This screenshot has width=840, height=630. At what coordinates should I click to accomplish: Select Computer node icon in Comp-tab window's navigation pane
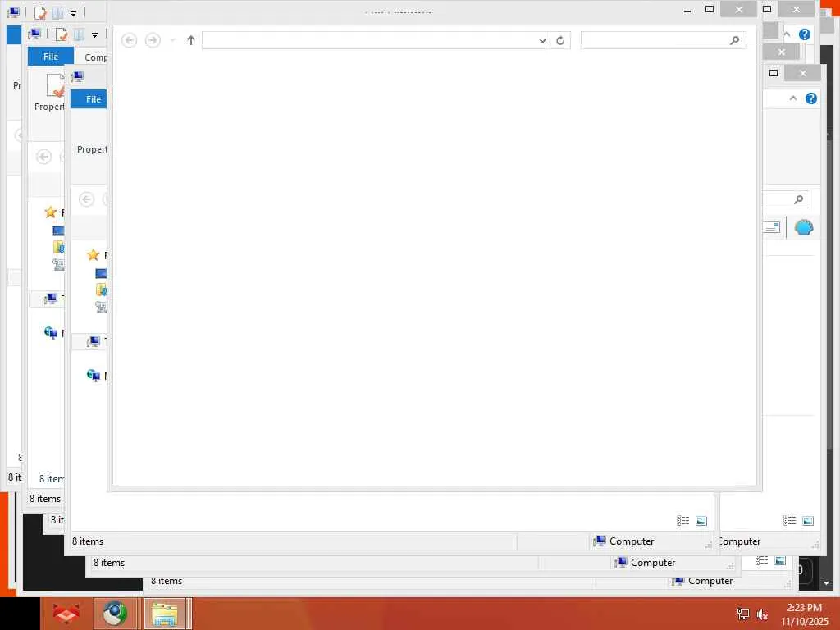[51, 299]
